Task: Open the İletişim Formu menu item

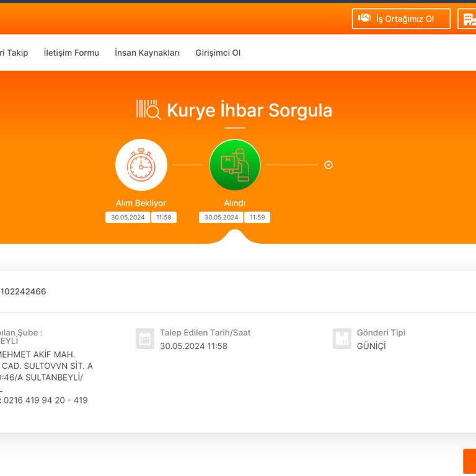Action: [x=71, y=53]
